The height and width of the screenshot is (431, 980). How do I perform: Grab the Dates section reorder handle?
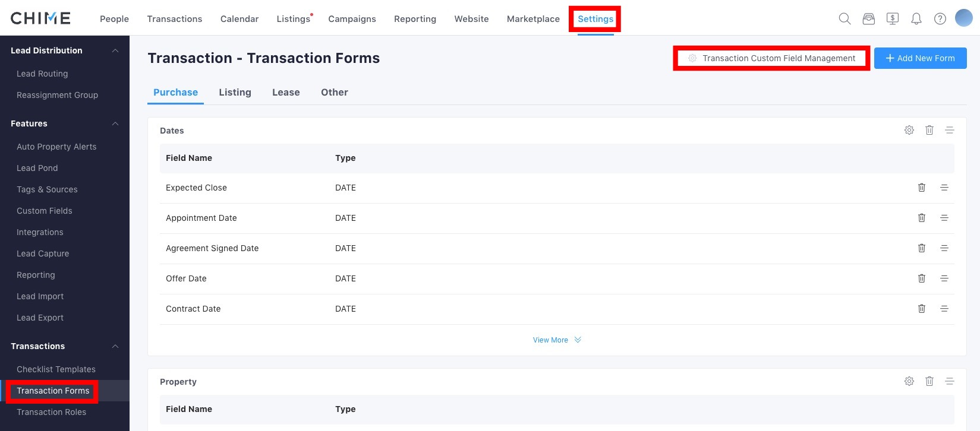click(950, 130)
